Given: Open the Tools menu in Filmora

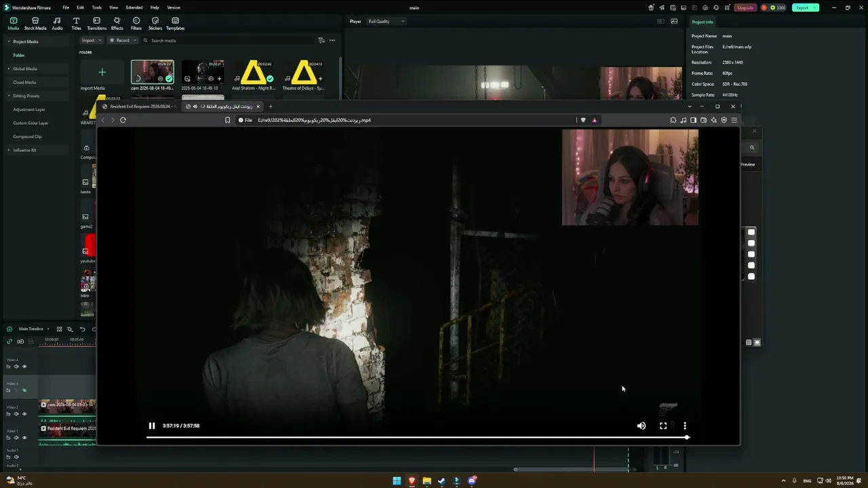Looking at the screenshot, I should click(97, 7).
